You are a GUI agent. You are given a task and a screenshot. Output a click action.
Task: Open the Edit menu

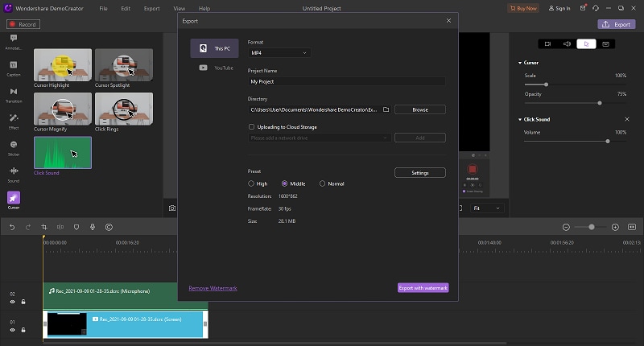point(126,8)
